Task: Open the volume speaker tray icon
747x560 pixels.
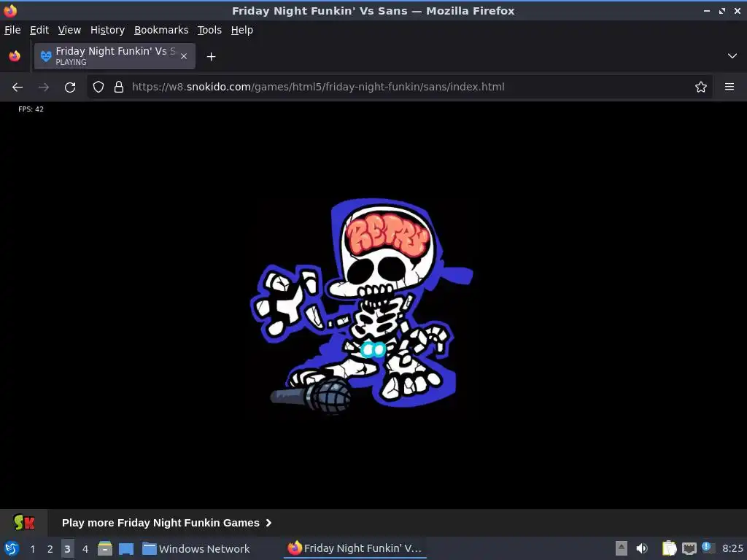Action: 642,548
